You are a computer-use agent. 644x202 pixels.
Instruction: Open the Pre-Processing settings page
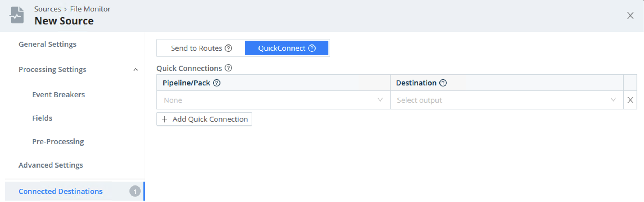tap(58, 142)
